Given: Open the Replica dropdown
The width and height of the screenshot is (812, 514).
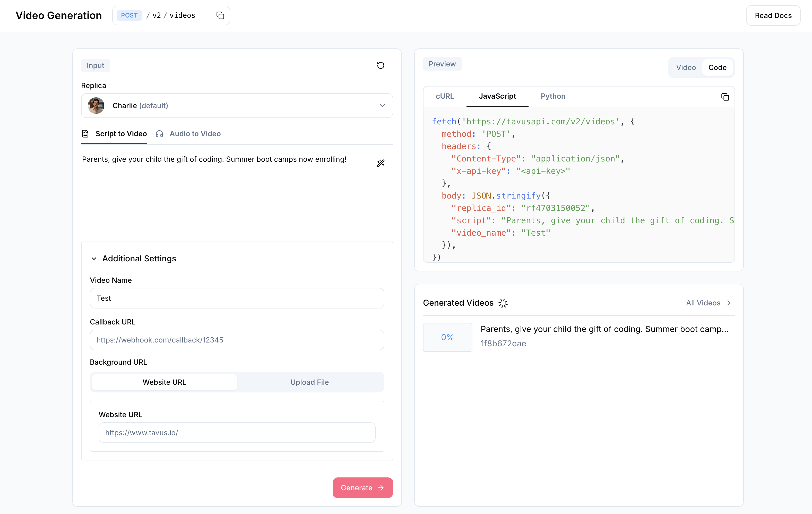Looking at the screenshot, I should (382, 106).
